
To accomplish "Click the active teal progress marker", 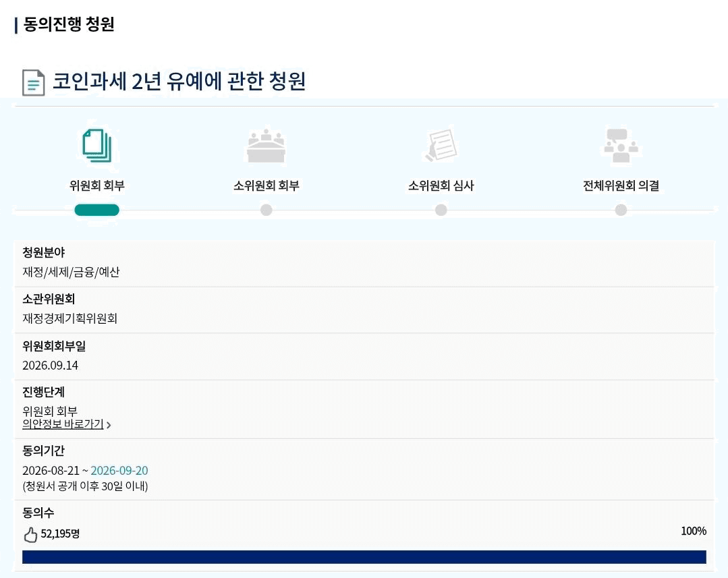I will pos(97,210).
